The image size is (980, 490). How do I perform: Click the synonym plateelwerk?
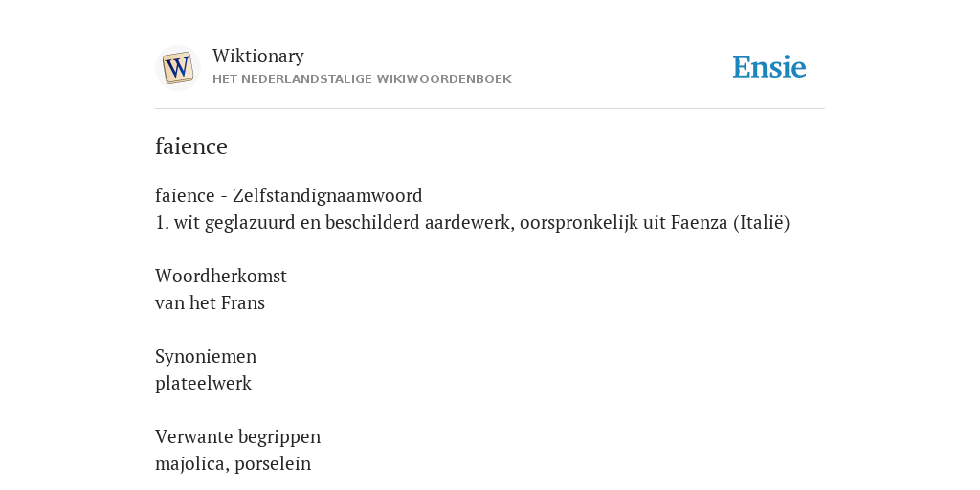[x=203, y=383]
